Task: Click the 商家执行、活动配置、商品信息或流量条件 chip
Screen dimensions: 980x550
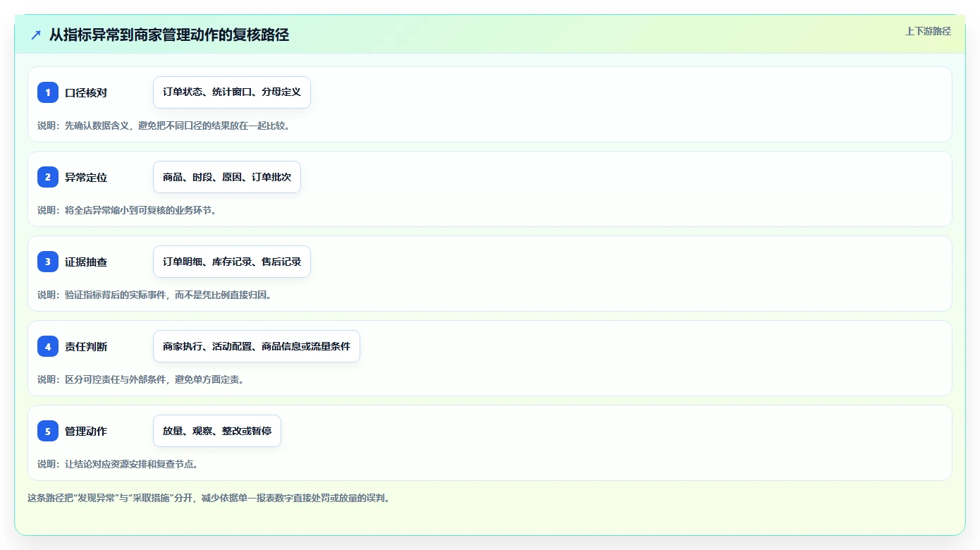Action: pos(257,346)
